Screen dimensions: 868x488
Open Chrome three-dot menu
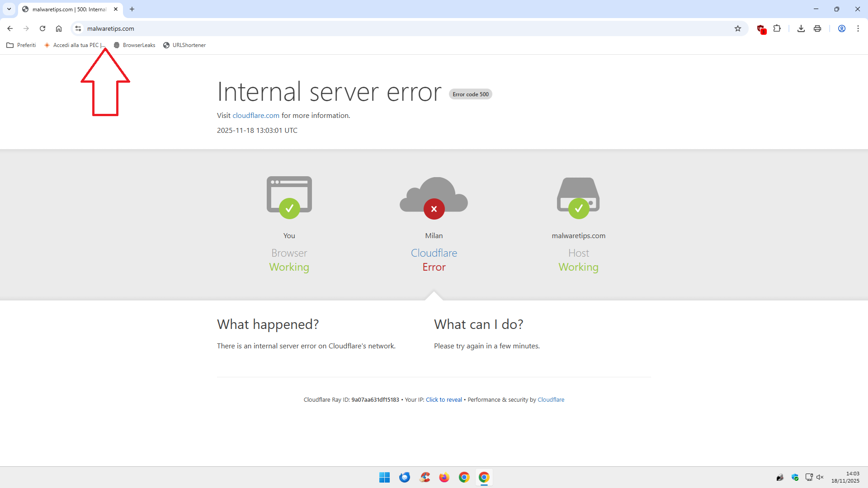click(858, 28)
